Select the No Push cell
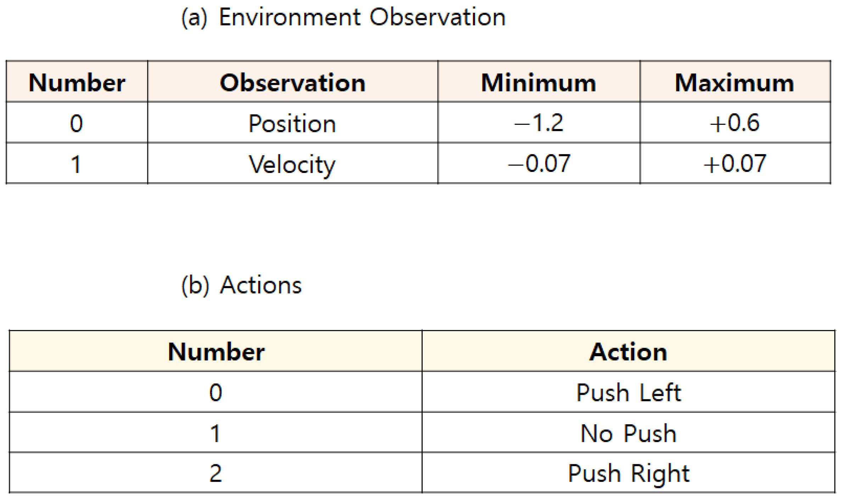 pos(628,433)
